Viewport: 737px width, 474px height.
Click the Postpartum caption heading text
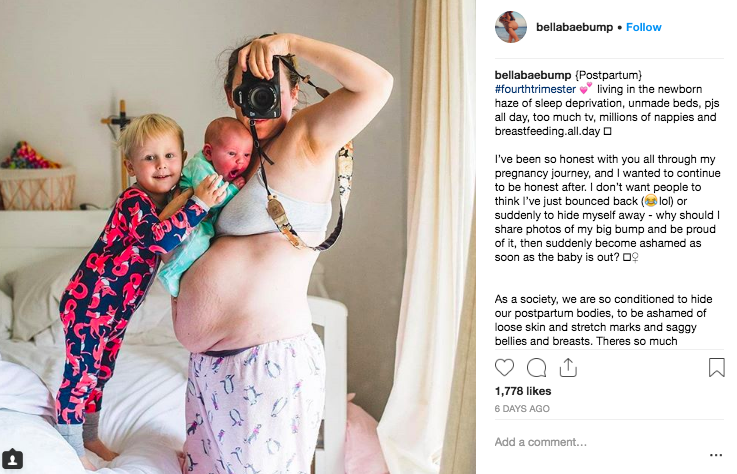pyautogui.click(x=608, y=75)
